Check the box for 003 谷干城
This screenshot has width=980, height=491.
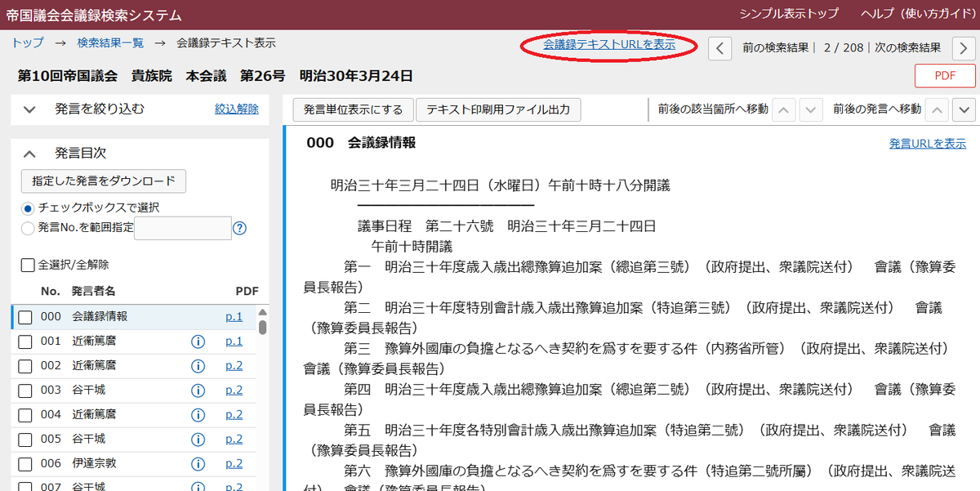(x=25, y=391)
